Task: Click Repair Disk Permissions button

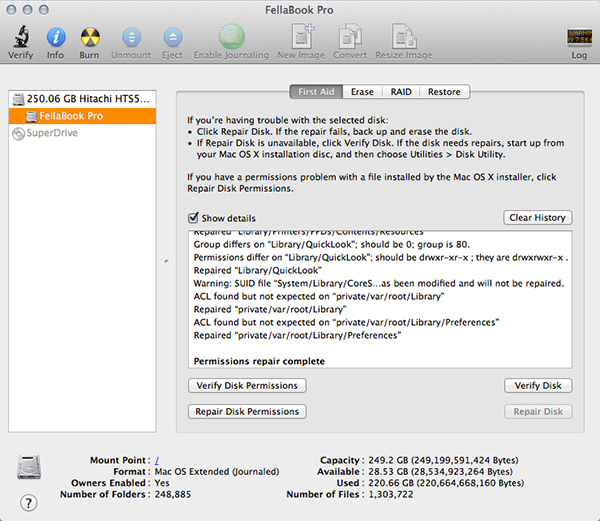Action: (x=247, y=412)
